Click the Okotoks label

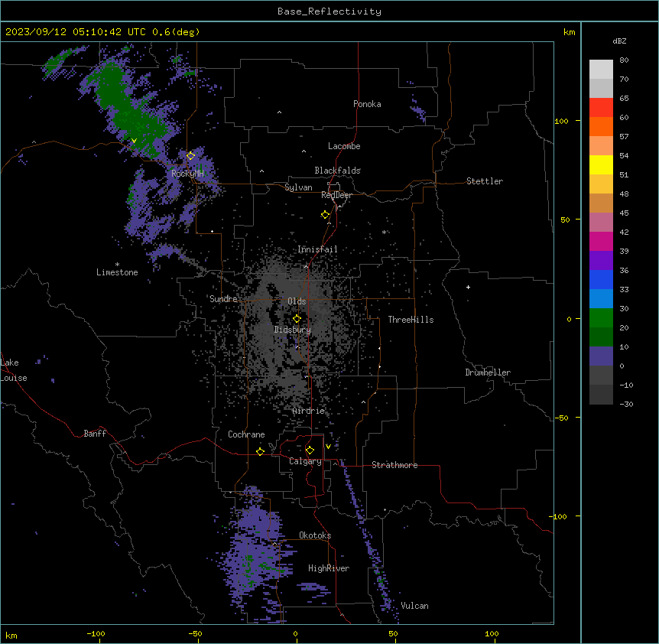click(x=315, y=535)
